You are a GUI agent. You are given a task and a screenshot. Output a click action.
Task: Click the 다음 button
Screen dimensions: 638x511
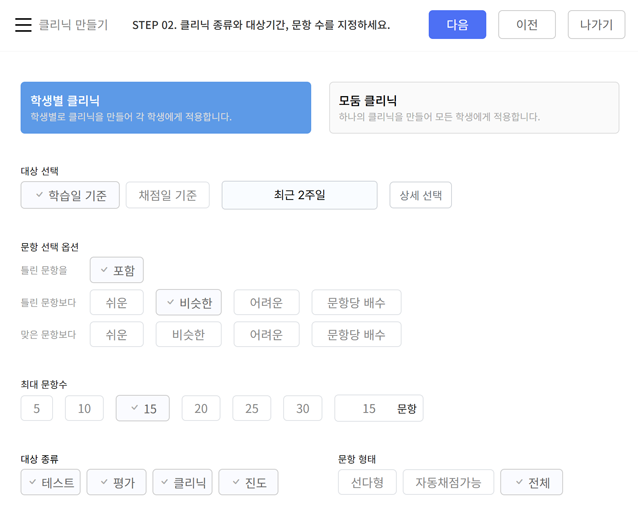point(457,25)
